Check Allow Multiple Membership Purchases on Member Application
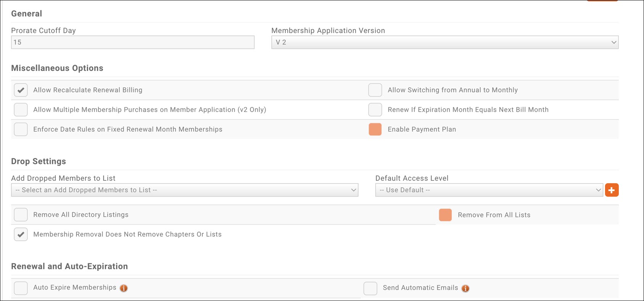The height and width of the screenshot is (301, 644). click(21, 110)
